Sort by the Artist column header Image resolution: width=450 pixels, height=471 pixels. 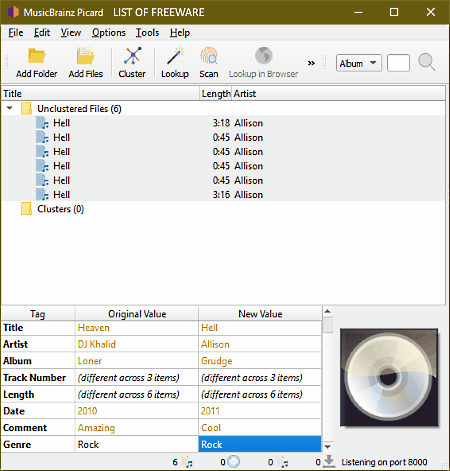338,94
